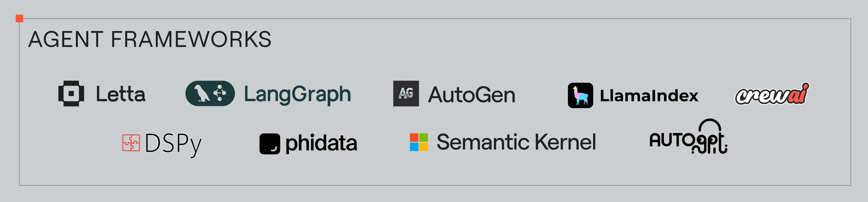Click the LlamaIndex text label
Viewport: 868px width, 202px height.
[649, 96]
